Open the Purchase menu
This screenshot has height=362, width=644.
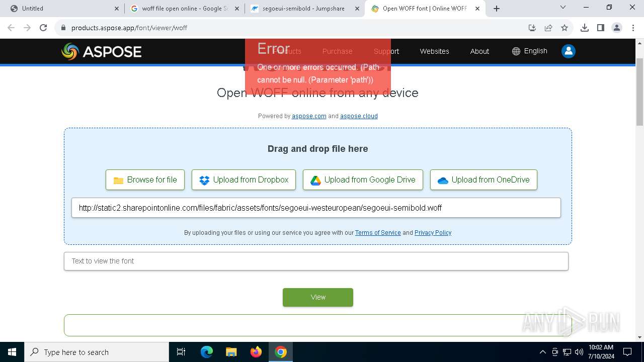tap(337, 51)
